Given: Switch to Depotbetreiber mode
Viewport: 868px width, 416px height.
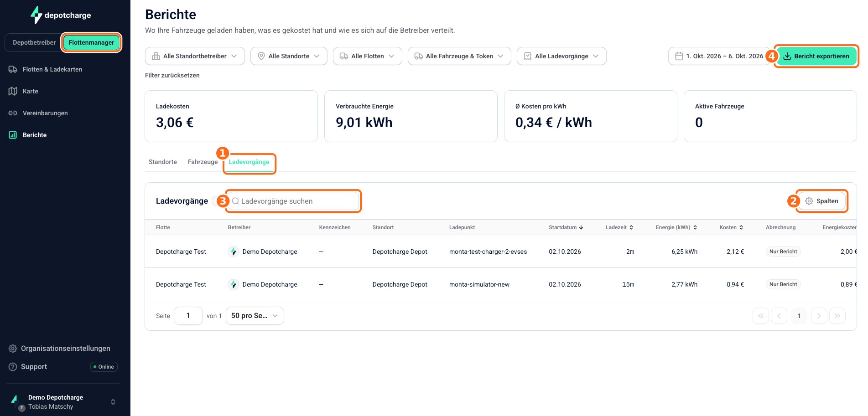Looking at the screenshot, I should [x=34, y=42].
